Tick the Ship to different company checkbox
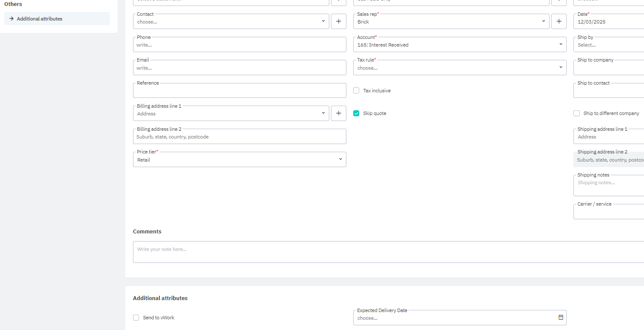 [x=576, y=113]
